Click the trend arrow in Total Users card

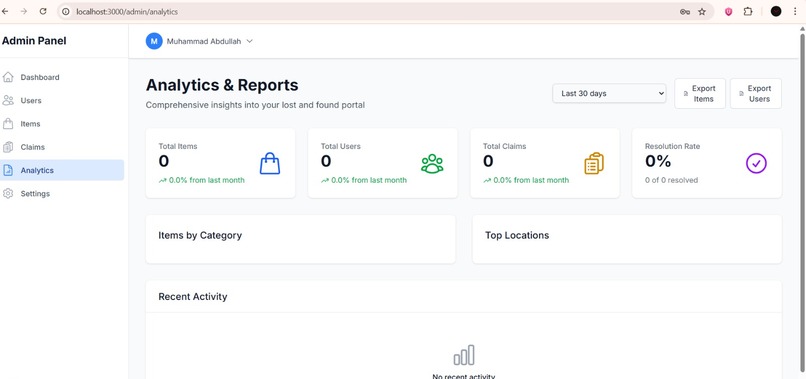325,181
